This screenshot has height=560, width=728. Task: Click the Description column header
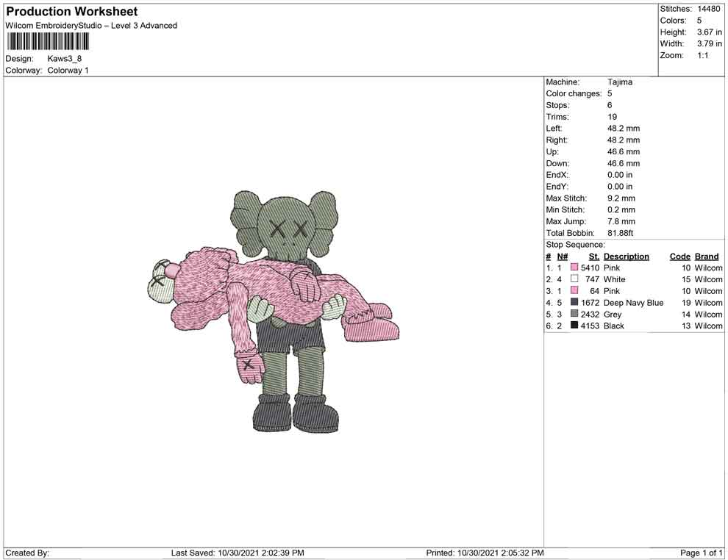coord(627,256)
